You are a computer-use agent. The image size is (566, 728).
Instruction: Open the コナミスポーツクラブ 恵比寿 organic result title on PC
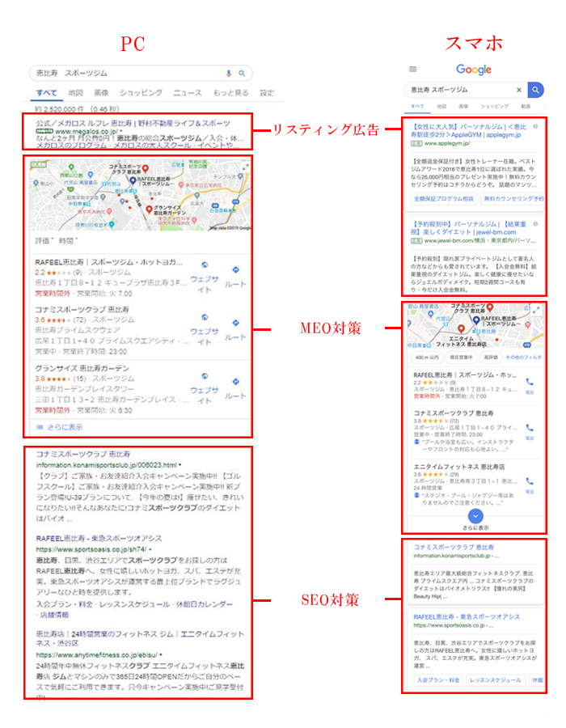(83, 454)
